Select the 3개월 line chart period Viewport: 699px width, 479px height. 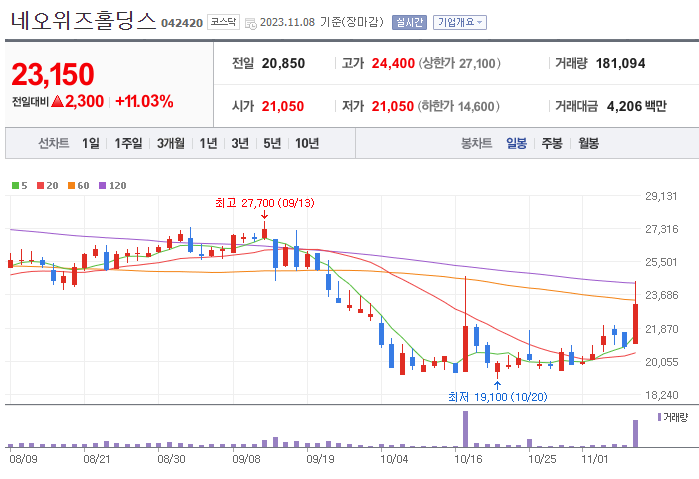point(170,143)
